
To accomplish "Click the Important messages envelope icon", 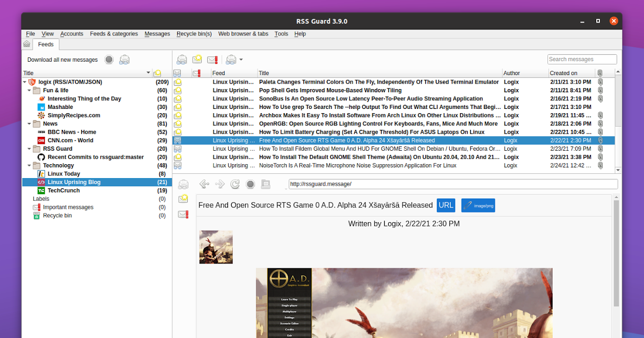I will 36,207.
